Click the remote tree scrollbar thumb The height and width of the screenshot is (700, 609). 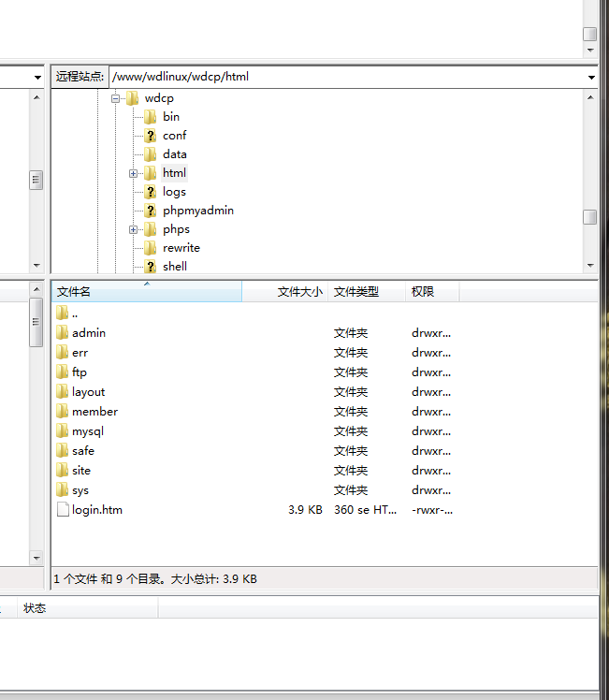[590, 217]
